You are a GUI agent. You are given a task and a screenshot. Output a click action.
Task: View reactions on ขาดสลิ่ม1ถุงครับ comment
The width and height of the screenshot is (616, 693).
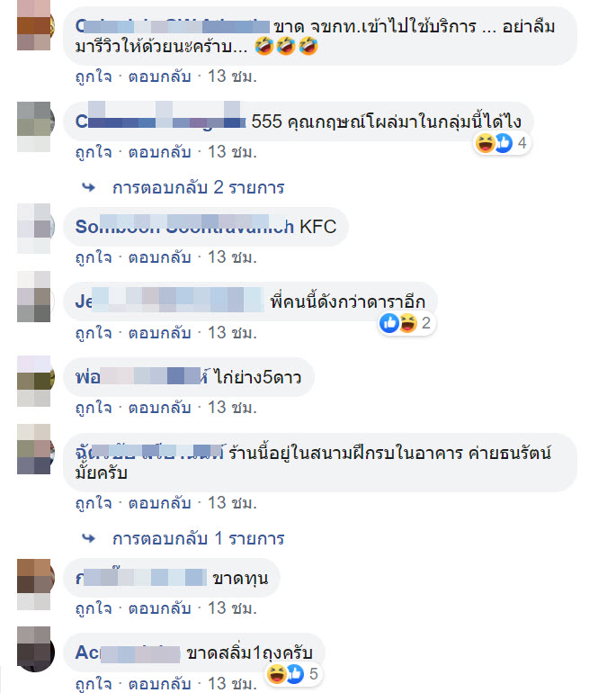click(x=293, y=674)
